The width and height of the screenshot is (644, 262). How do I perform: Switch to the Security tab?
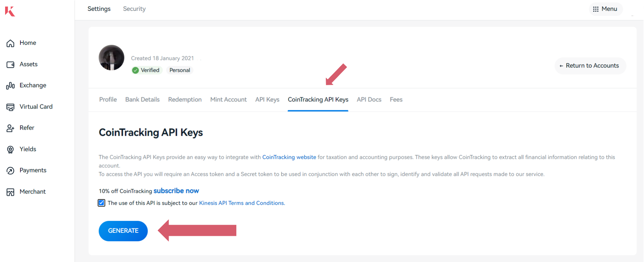(x=134, y=9)
